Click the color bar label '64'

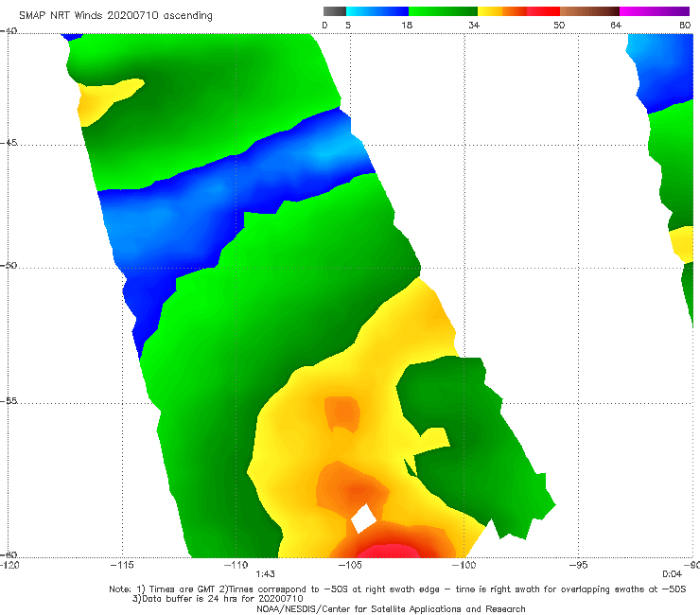pyautogui.click(x=616, y=25)
